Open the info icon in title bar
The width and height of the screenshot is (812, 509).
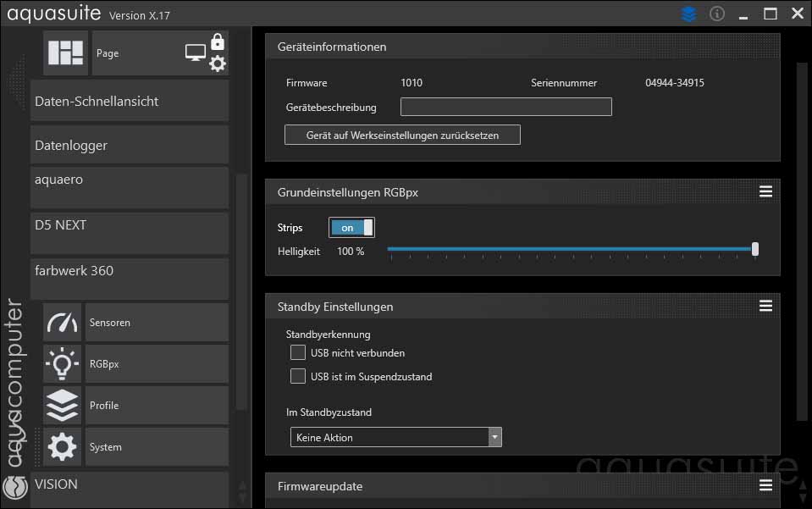[x=716, y=14]
